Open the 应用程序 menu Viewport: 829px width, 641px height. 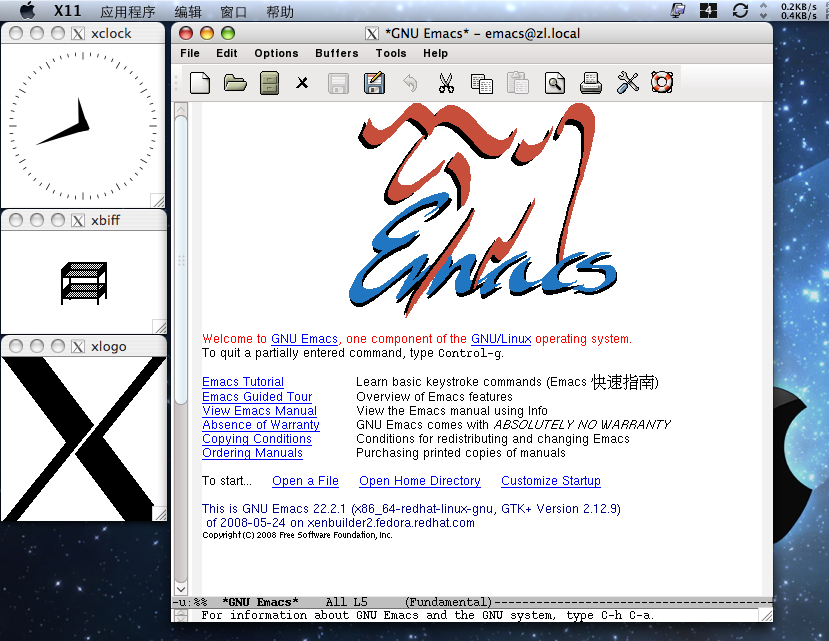127,11
